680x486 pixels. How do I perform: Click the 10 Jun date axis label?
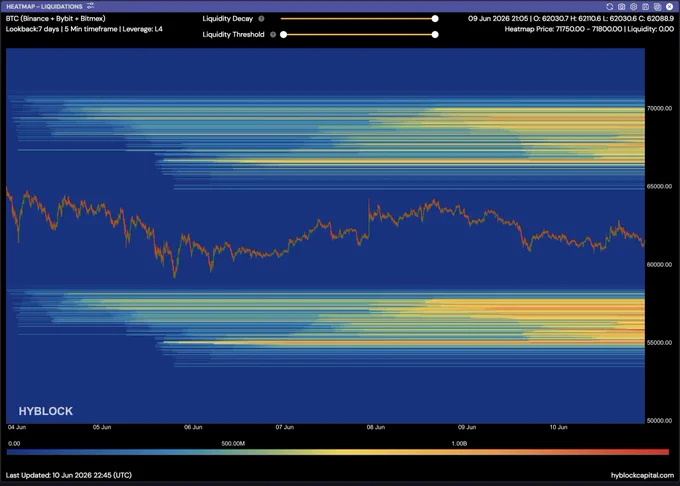(559, 427)
